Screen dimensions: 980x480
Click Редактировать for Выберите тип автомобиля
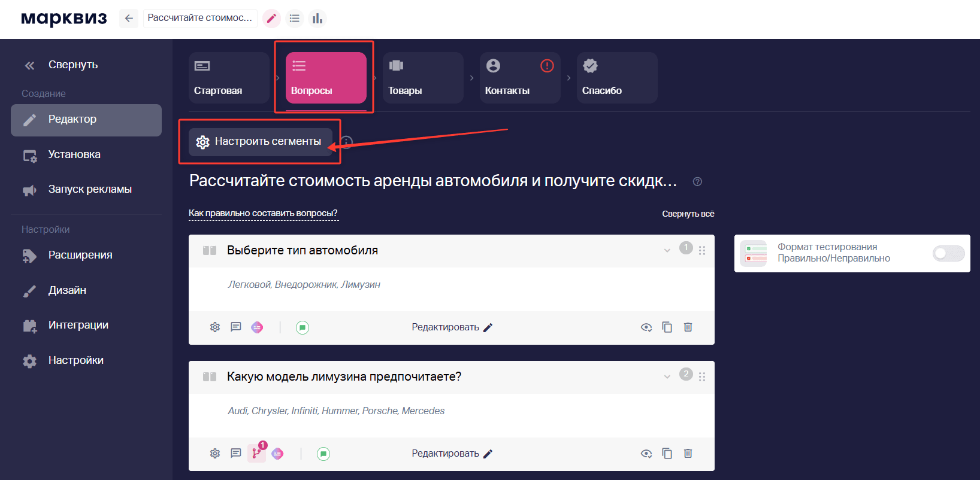pyautogui.click(x=452, y=327)
